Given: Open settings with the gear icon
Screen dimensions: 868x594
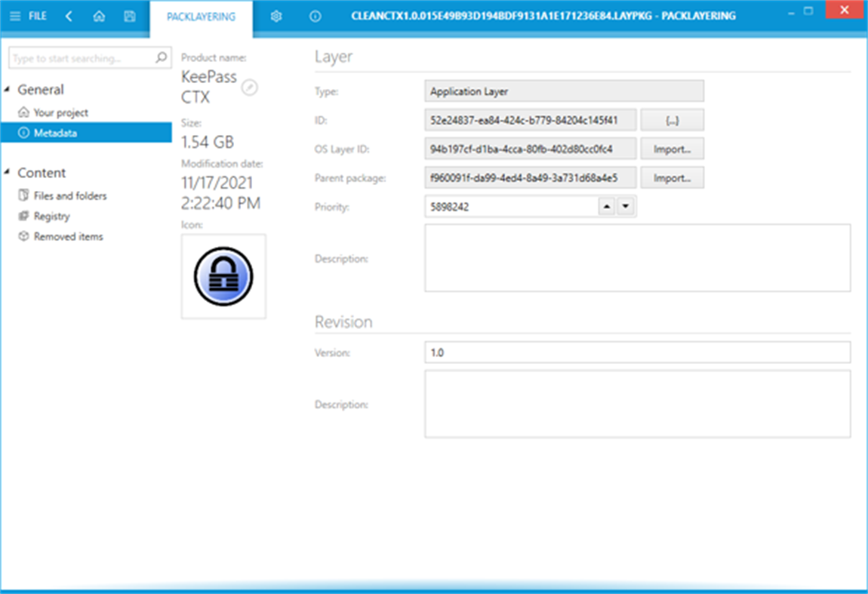Looking at the screenshot, I should (x=276, y=16).
